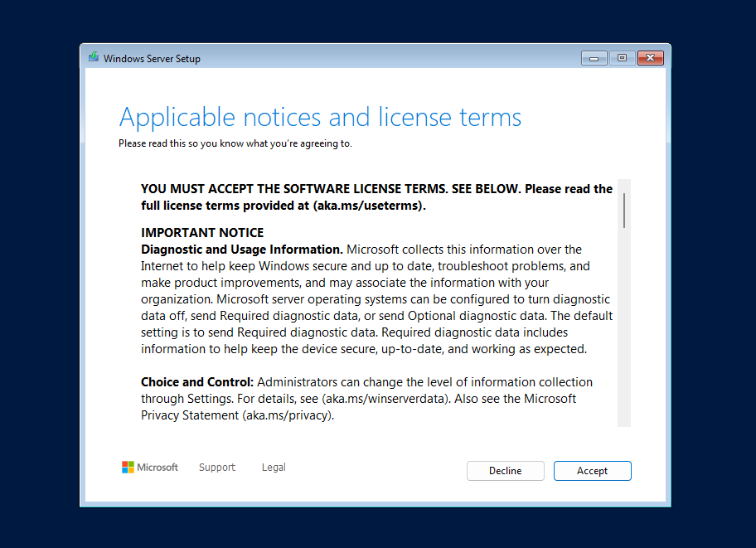Screen dimensions: 756x548
Task: Close the Windows Server Setup window
Action: [x=651, y=58]
